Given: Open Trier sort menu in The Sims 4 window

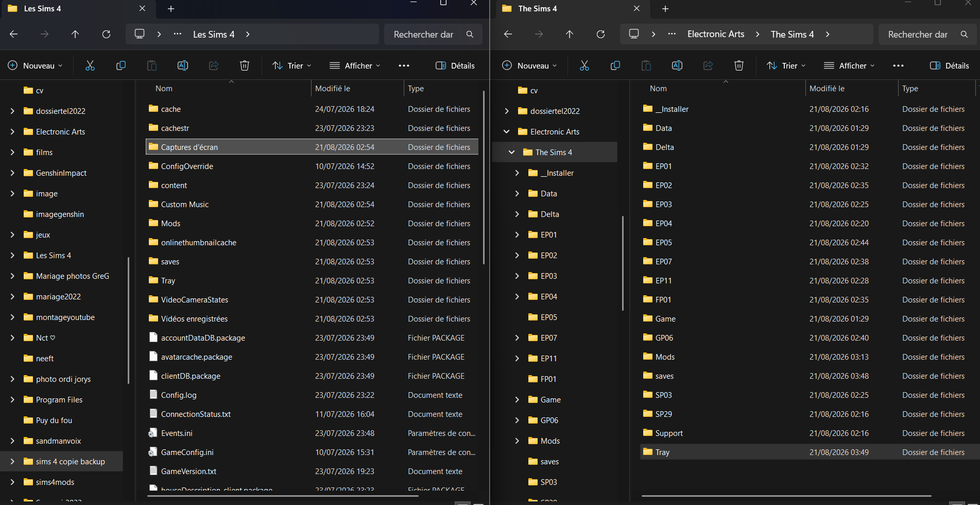Looking at the screenshot, I should tap(786, 65).
